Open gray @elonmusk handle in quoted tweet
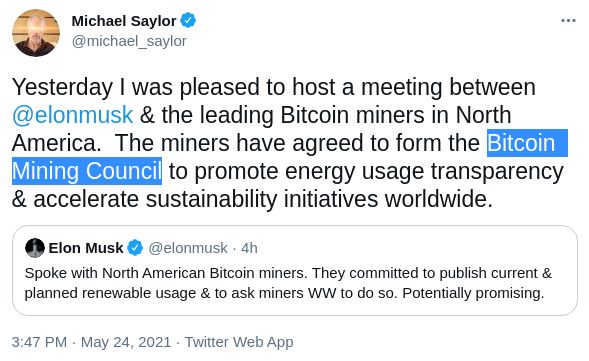This screenshot has width=589, height=361. tap(188, 248)
